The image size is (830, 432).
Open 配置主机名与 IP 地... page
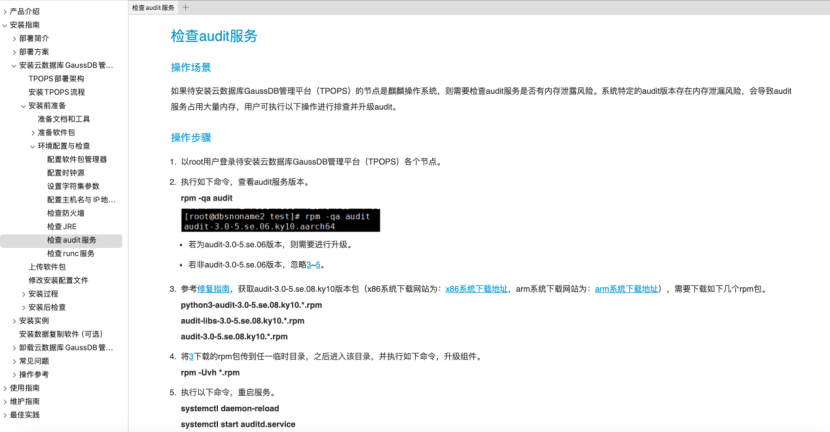[x=81, y=200]
